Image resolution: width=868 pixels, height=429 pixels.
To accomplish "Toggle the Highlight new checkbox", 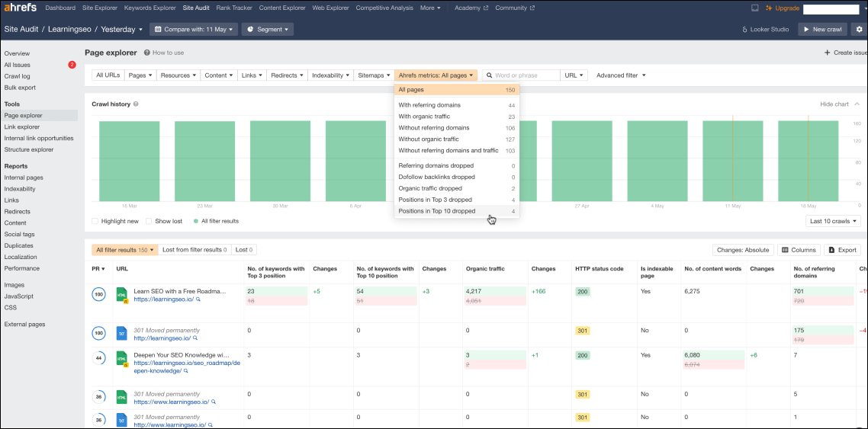I will tap(95, 221).
